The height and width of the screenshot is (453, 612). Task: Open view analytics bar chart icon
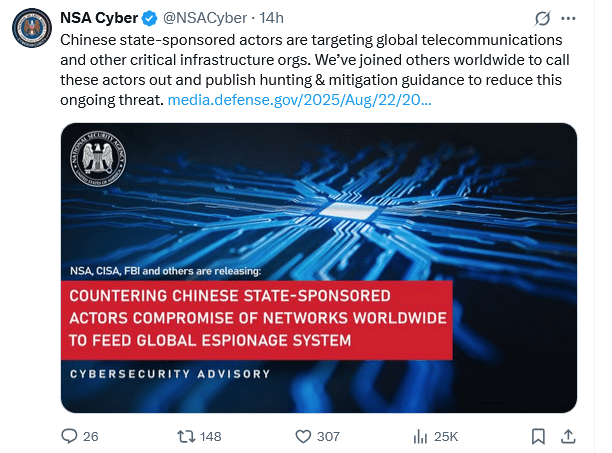[x=421, y=435]
